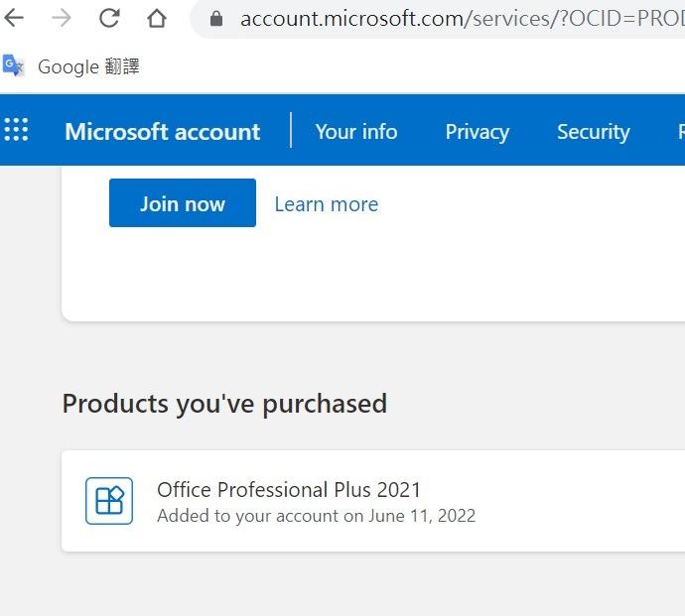Viewport: 685px width, 616px height.
Task: Go back using the browser back arrow
Action: pyautogui.click(x=14, y=18)
